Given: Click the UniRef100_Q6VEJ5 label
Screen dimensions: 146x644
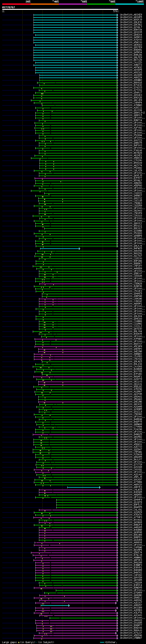Looking at the screenshot, I should click(x=131, y=175).
